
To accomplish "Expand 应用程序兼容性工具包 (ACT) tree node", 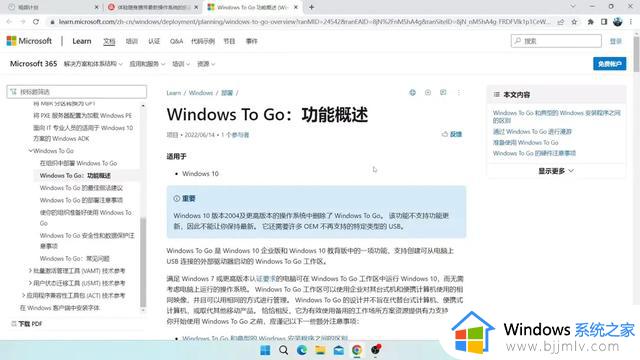I will pyautogui.click(x=24, y=295).
